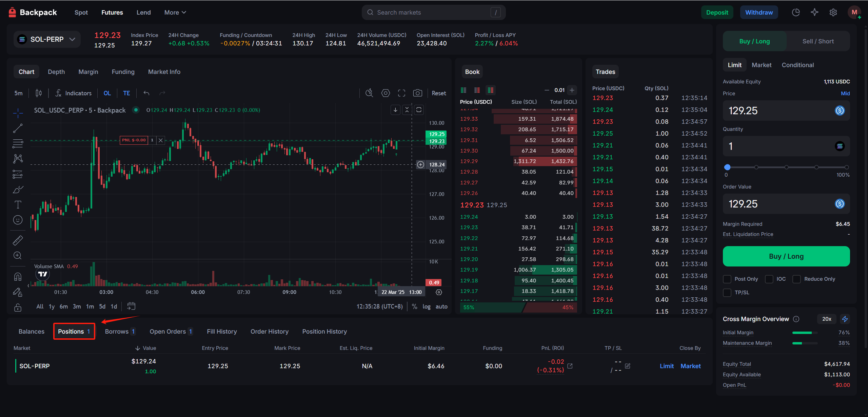The height and width of the screenshot is (417, 868).
Task: Set price to Mid
Action: (845, 94)
